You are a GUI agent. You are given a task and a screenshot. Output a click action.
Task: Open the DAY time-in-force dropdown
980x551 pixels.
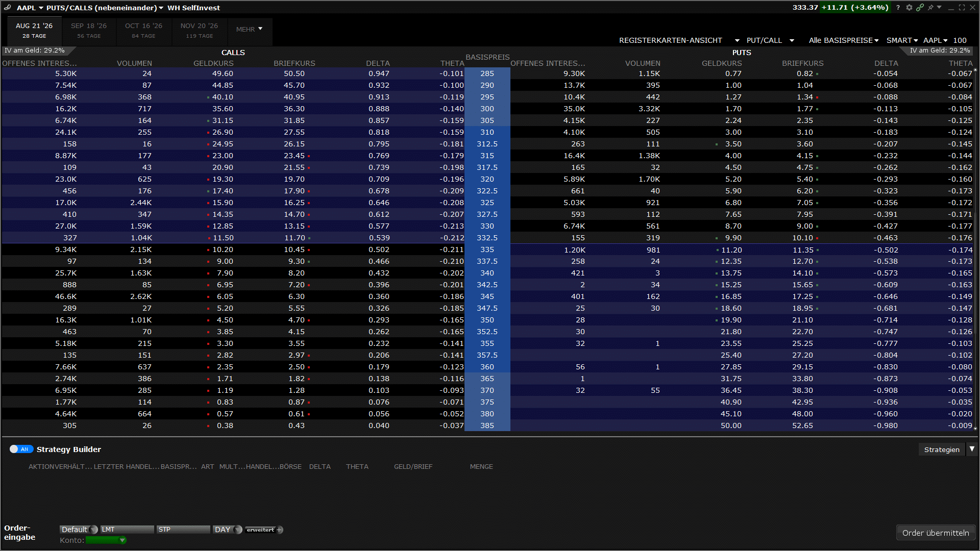(x=227, y=530)
